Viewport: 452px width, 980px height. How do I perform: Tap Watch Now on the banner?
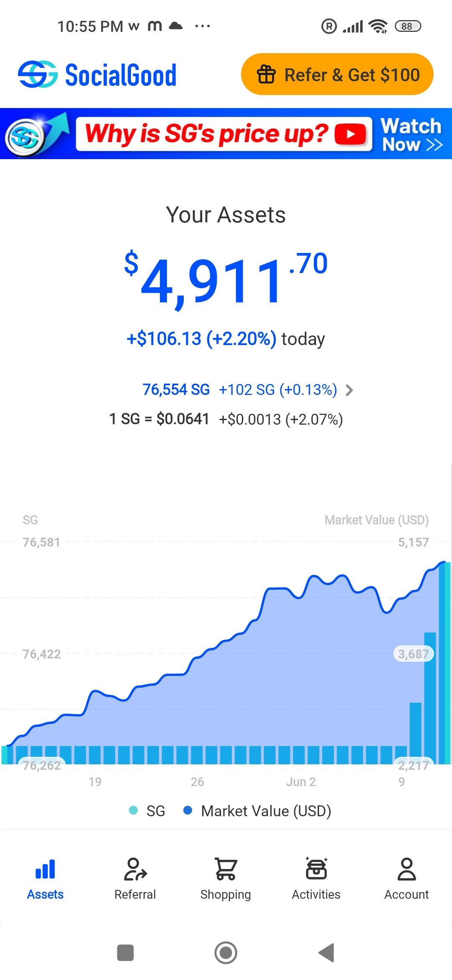click(x=411, y=134)
